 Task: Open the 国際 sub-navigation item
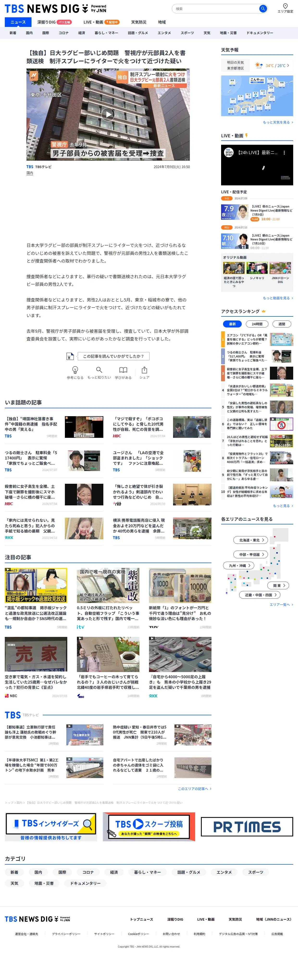(46, 33)
